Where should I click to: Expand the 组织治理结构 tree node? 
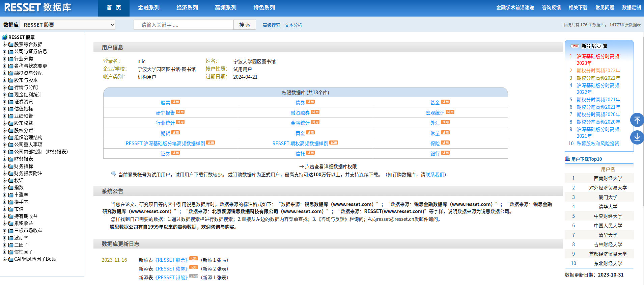coord(5,138)
